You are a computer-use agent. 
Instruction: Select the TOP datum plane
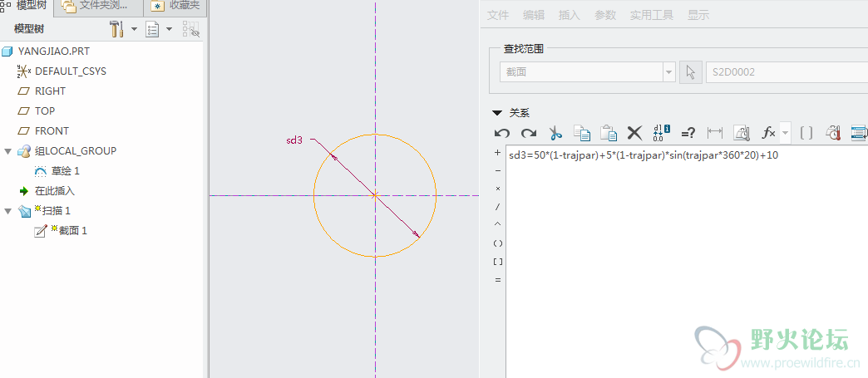[x=45, y=111]
